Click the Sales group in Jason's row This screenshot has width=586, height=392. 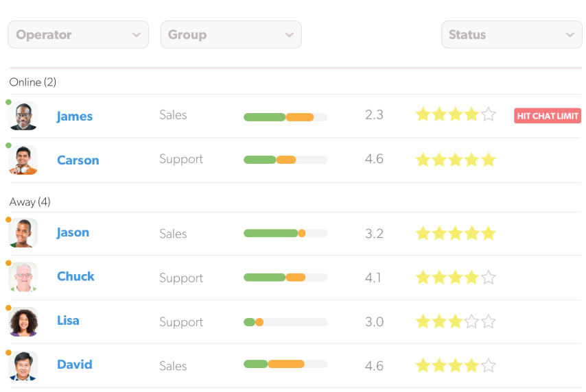173,234
